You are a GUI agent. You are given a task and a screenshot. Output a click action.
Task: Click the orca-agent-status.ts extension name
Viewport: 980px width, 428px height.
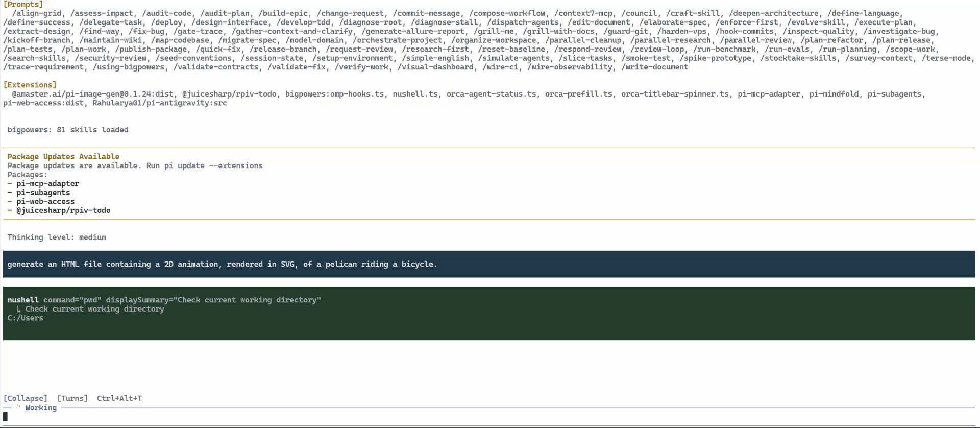(491, 94)
